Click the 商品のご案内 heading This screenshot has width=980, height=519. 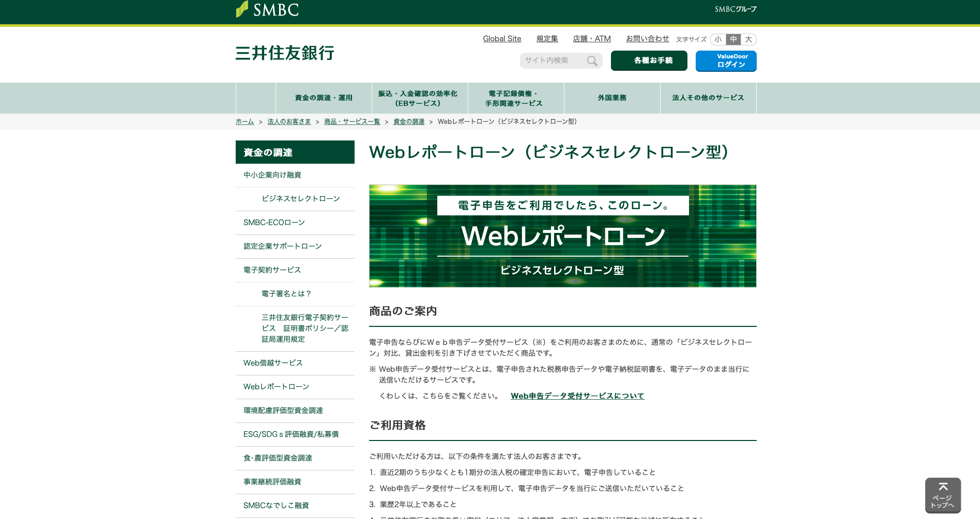tap(403, 311)
